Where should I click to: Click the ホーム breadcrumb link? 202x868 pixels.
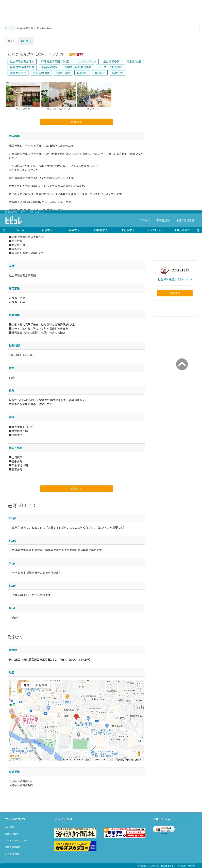9,28
